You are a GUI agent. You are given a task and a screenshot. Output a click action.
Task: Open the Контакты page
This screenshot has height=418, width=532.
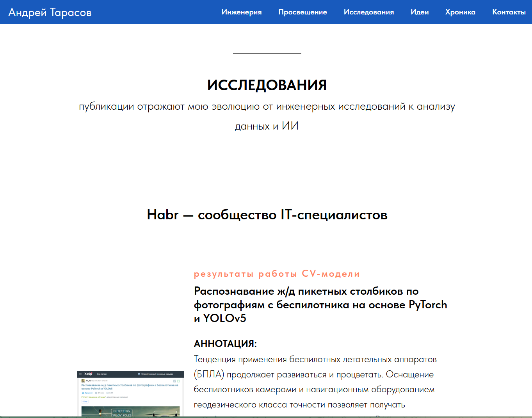[509, 12]
